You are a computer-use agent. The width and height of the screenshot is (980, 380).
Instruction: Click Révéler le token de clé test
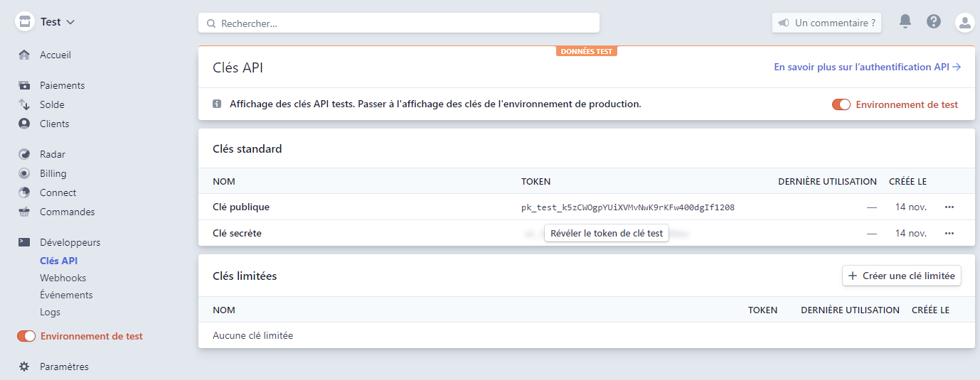coord(607,233)
